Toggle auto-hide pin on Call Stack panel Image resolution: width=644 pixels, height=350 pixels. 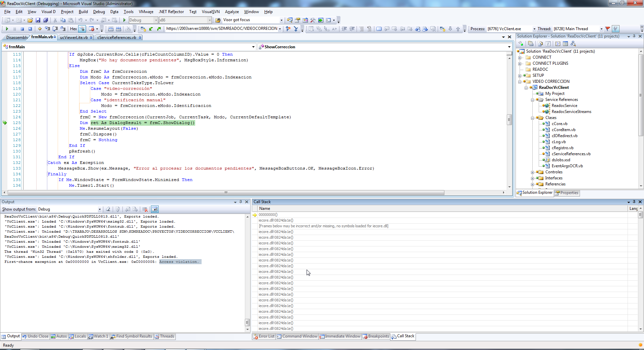click(634, 202)
